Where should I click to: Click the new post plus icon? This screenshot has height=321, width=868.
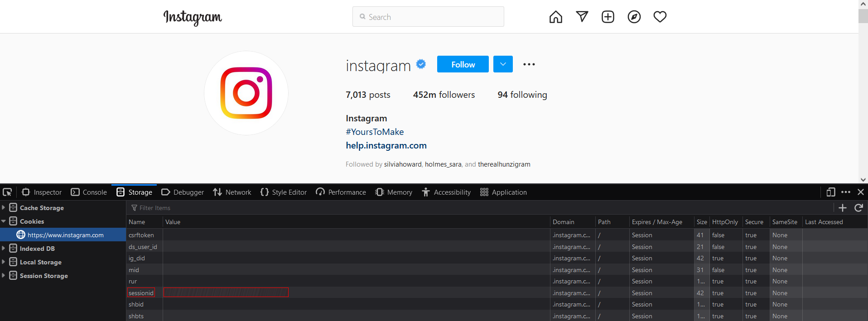(608, 17)
